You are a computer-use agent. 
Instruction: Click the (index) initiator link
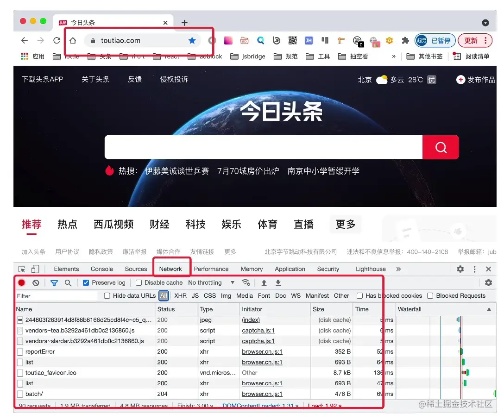point(251,320)
